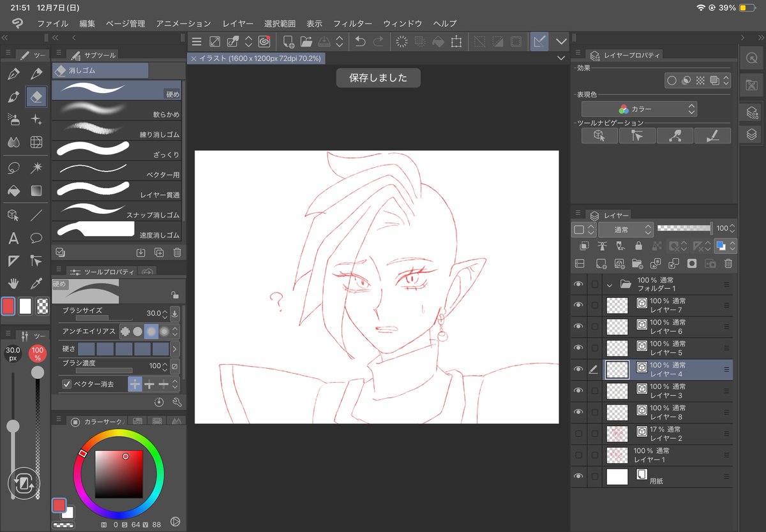This screenshot has width=766, height=532.
Task: Open the レイヤー menu in menu bar
Action: coord(237,24)
